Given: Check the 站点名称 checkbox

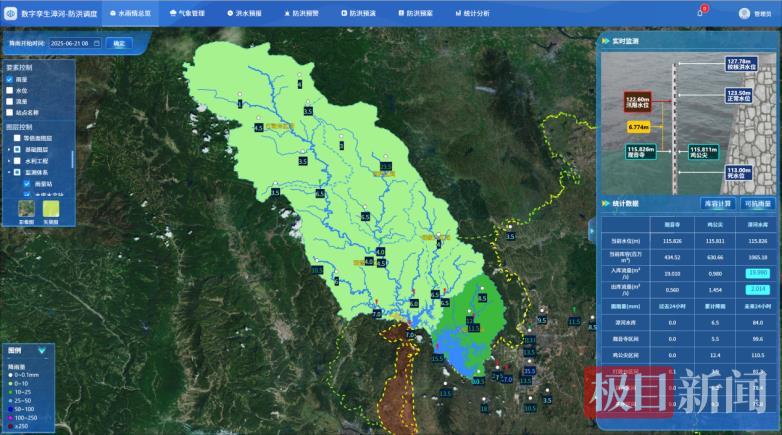Looking at the screenshot, I should pos(10,113).
